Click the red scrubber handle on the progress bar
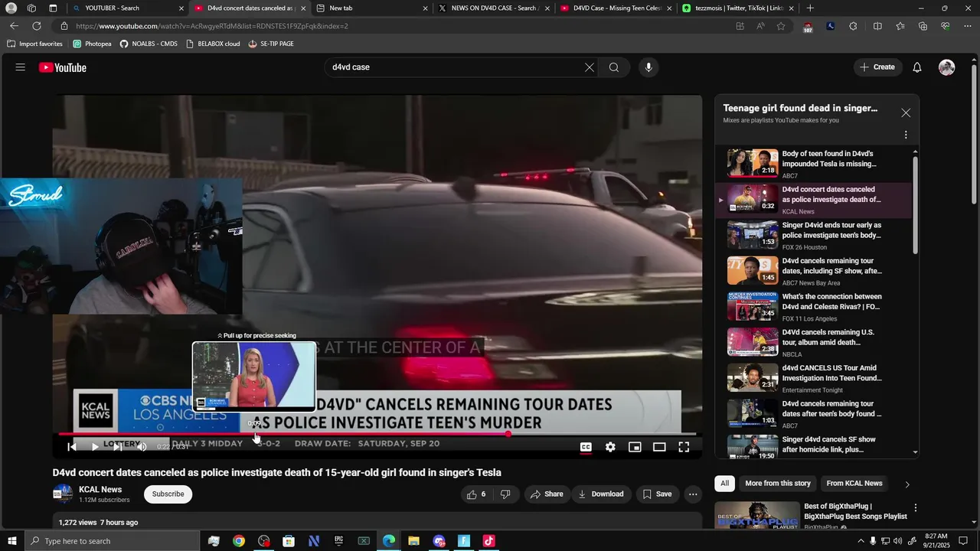 (x=508, y=434)
